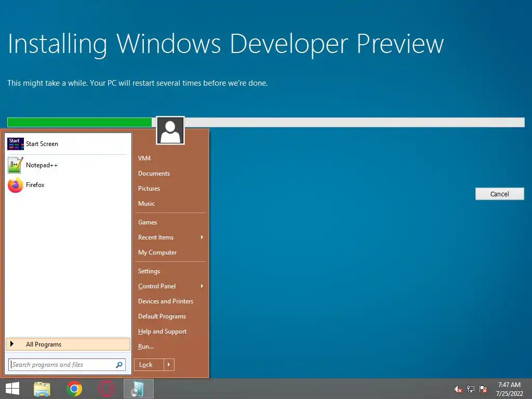Select the Windows setup disc taskbar icon
This screenshot has width=532, height=399.
[138, 389]
